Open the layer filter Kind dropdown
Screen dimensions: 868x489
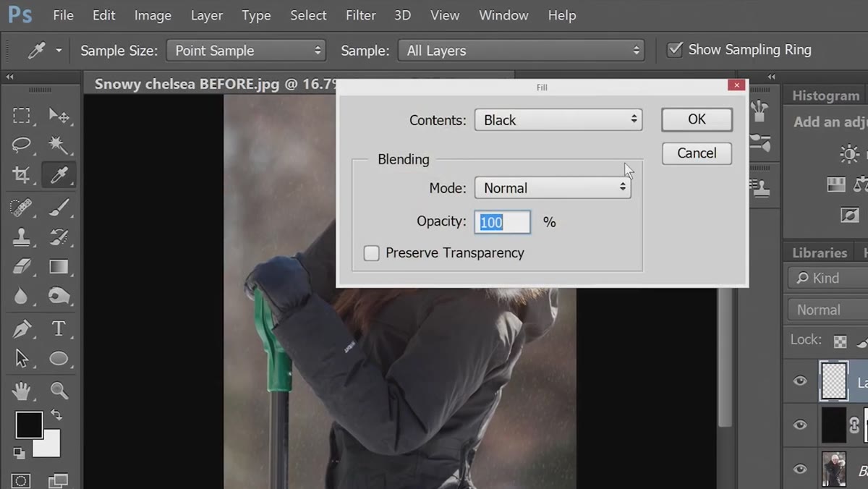point(827,278)
